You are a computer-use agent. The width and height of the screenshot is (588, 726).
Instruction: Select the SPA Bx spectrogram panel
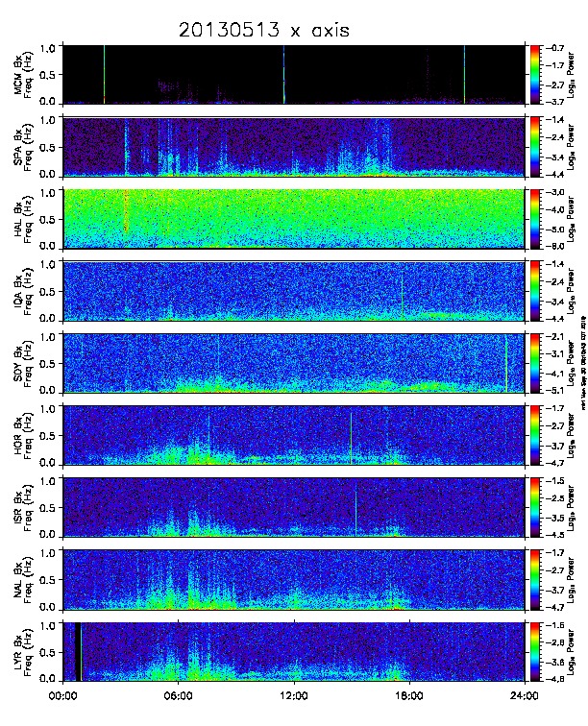tap(294, 147)
